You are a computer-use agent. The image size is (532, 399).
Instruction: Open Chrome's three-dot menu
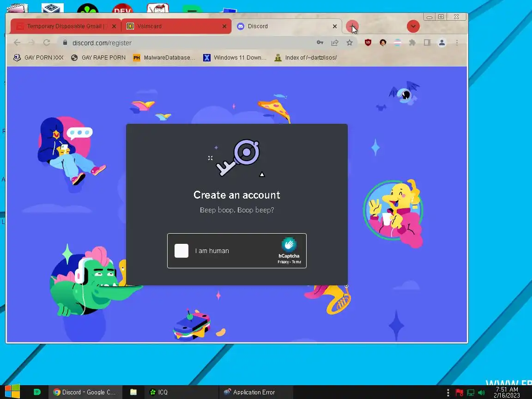457,42
